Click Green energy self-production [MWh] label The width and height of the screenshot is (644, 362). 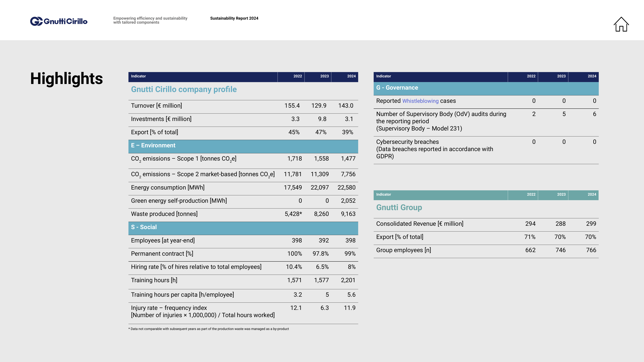[179, 201]
